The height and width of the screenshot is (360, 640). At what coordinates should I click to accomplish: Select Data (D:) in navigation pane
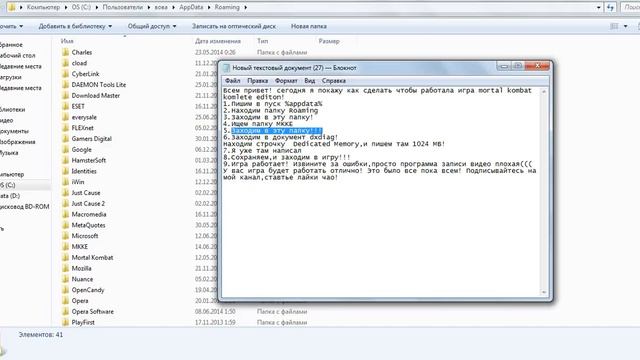[x=10, y=196]
